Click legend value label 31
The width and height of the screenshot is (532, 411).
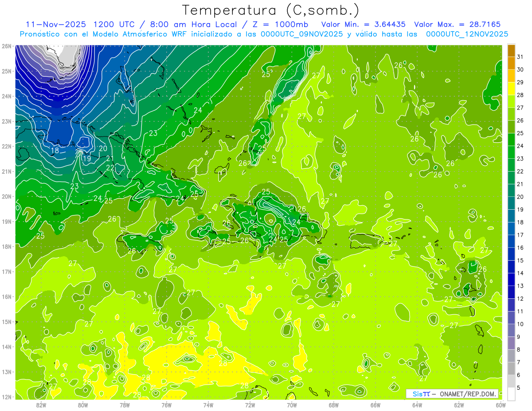coord(520,57)
